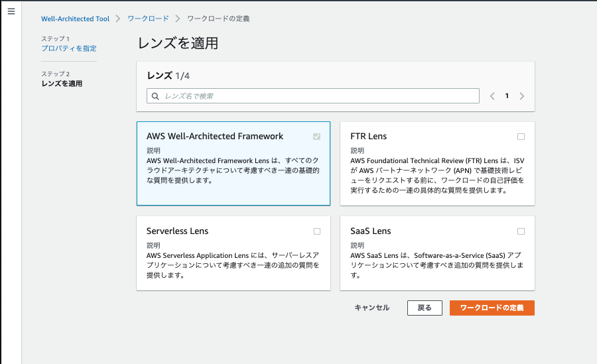Viewport: 597px width, 364px height.
Task: Check the FTR Lens checkbox
Action: pyautogui.click(x=521, y=137)
